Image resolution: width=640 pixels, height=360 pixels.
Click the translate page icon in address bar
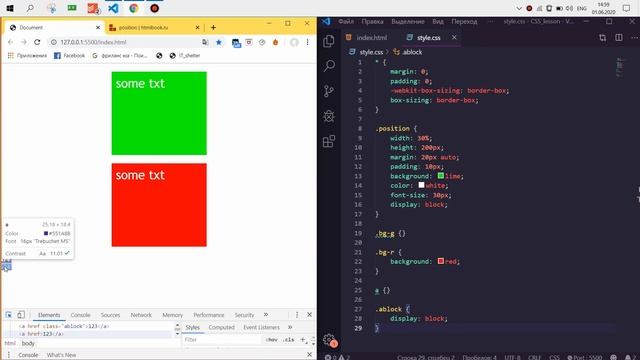coord(205,42)
